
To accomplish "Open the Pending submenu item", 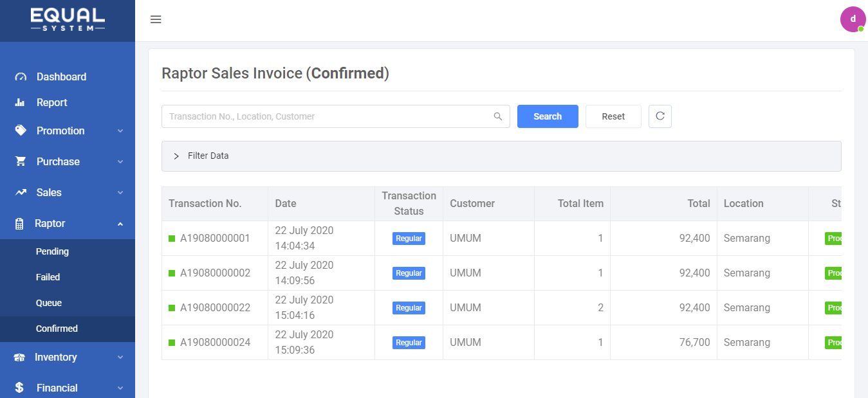I will click(x=52, y=251).
